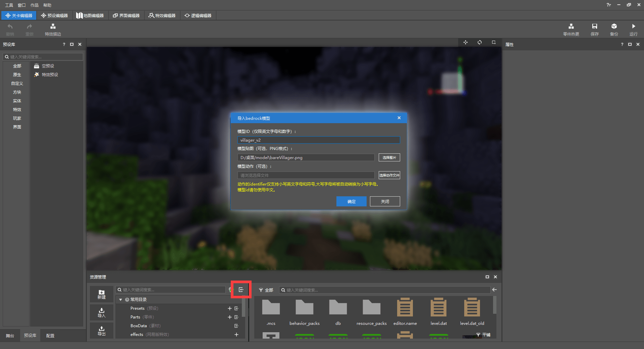Open the 窗口 menu
Screen dimensions: 644x349
[x=22, y=5]
